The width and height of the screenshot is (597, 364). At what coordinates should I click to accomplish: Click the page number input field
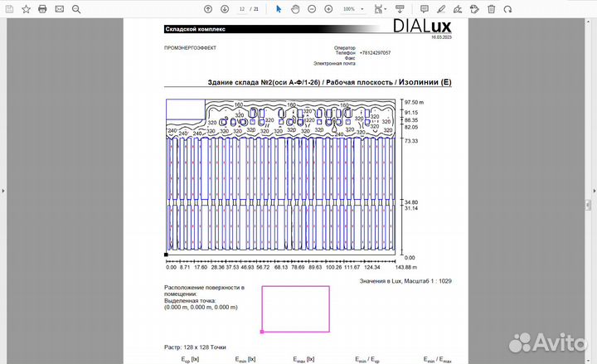click(241, 9)
